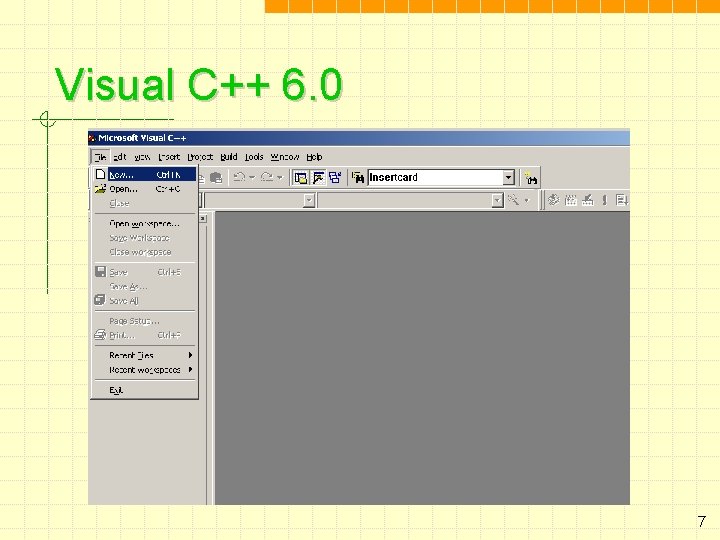Open the Insert menu

pos(169,157)
